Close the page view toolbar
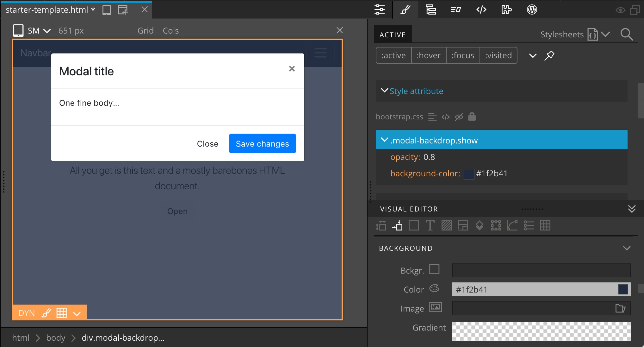 pyautogui.click(x=340, y=30)
